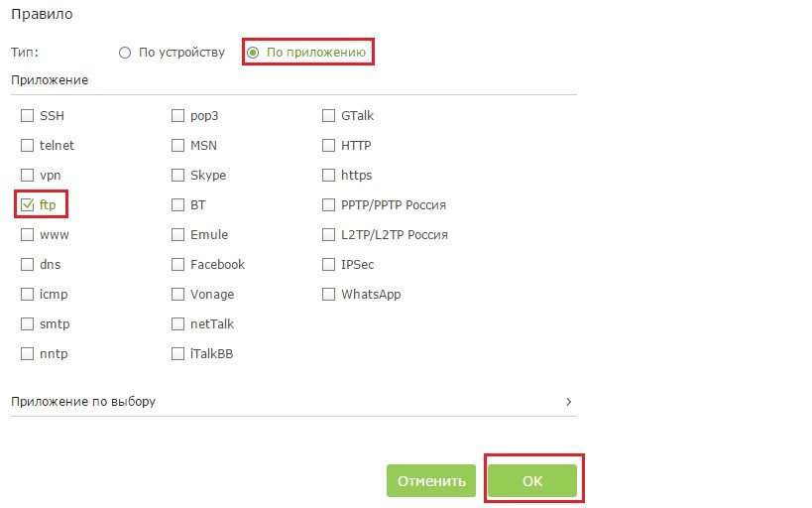The height and width of the screenshot is (508, 812).
Task: Tick the smtp checkbox
Action: pyautogui.click(x=27, y=324)
